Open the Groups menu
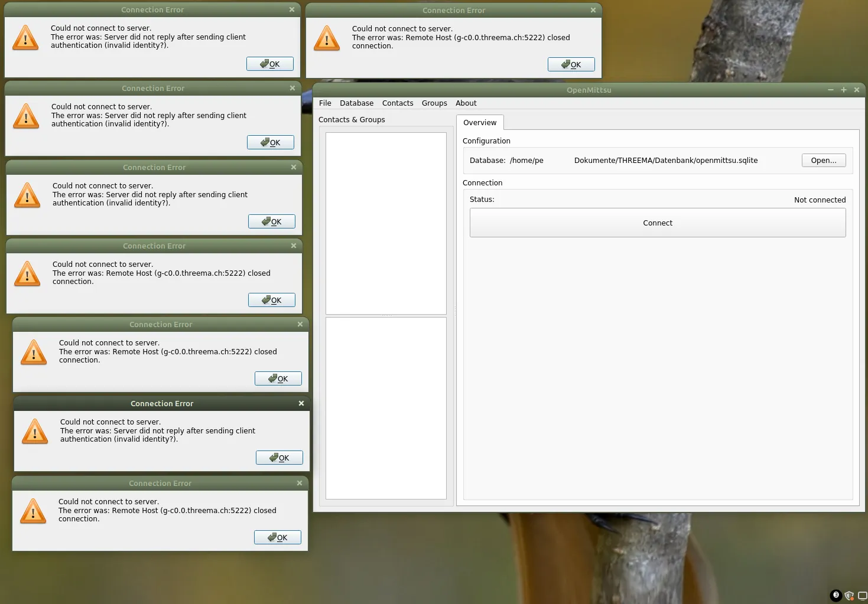The height and width of the screenshot is (604, 868). point(434,103)
